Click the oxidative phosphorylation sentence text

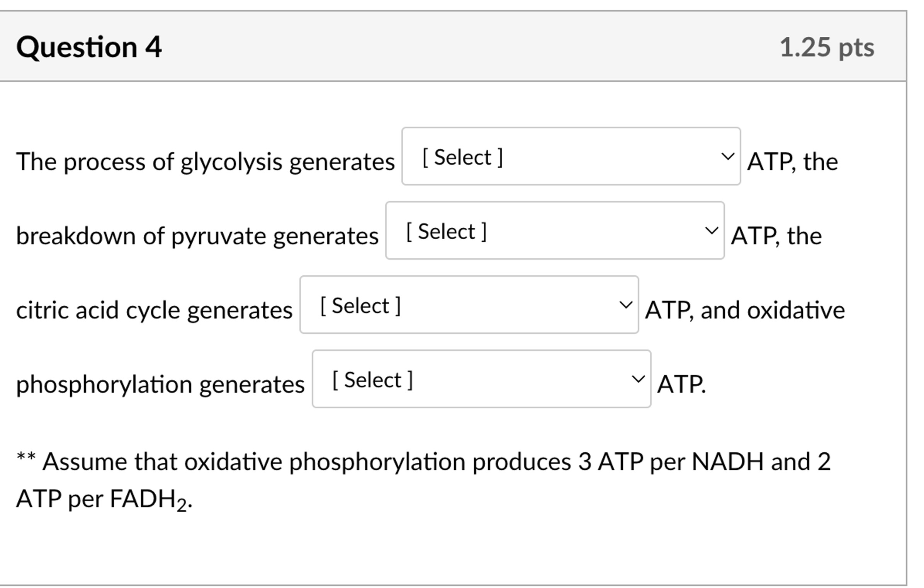160,383
